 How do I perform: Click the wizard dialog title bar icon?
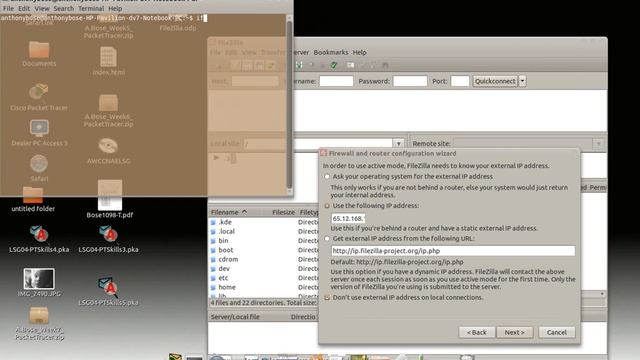click(324, 153)
